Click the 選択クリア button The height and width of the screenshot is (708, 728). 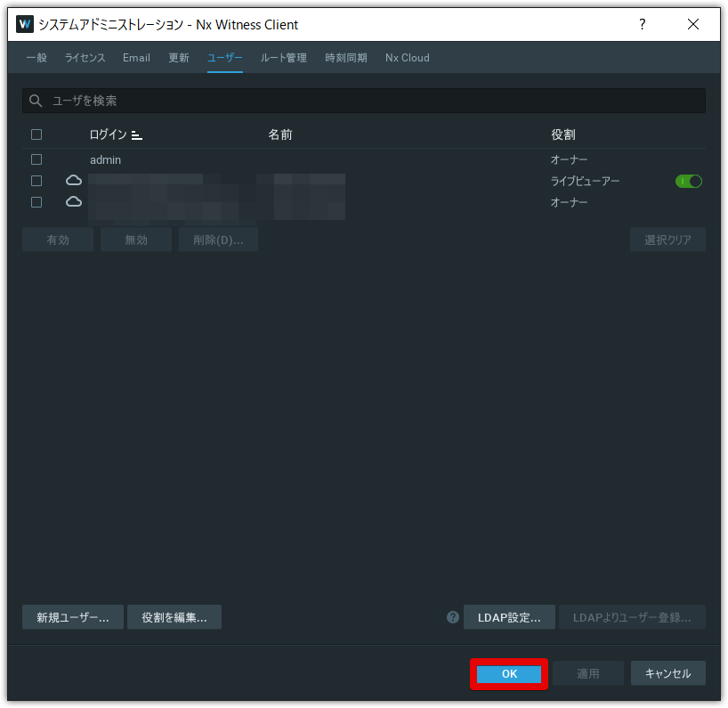667,240
